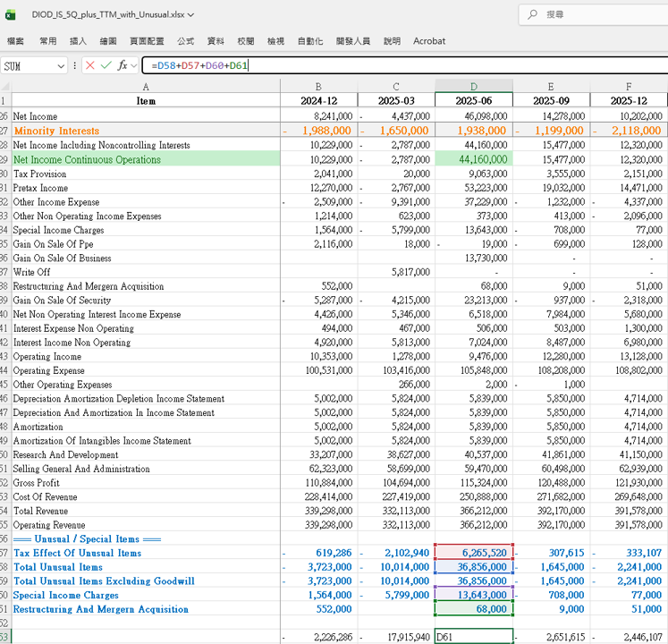Expand the Name Box dropdown showing SUM
Image resolution: width=668 pixels, height=644 pixels.
[x=61, y=65]
